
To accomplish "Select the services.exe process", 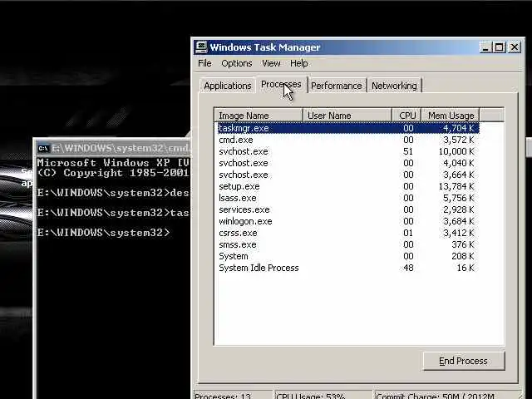I will coord(347,209).
